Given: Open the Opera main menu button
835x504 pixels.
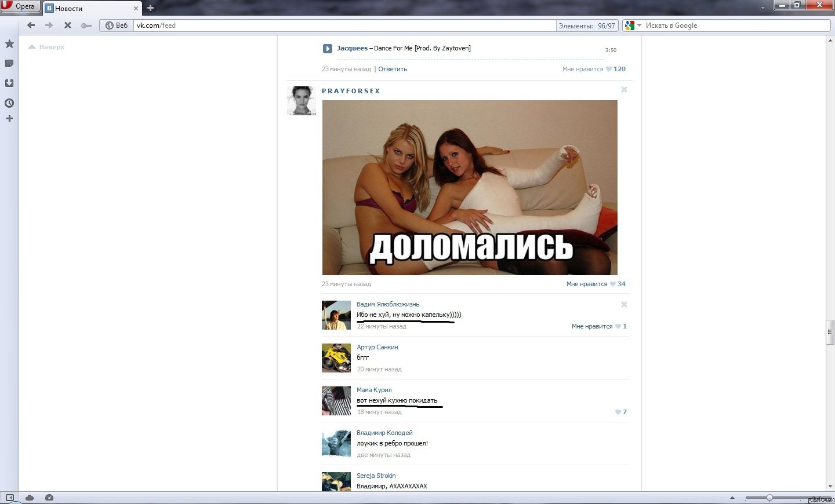Looking at the screenshot, I should point(20,6).
